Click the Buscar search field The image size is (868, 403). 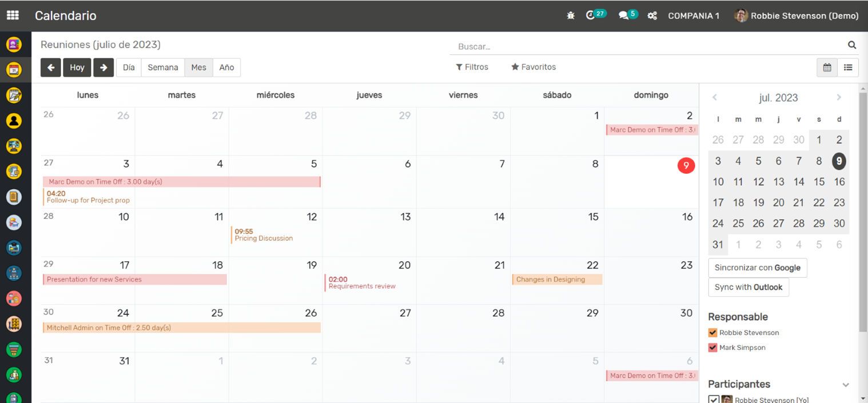[x=646, y=46]
